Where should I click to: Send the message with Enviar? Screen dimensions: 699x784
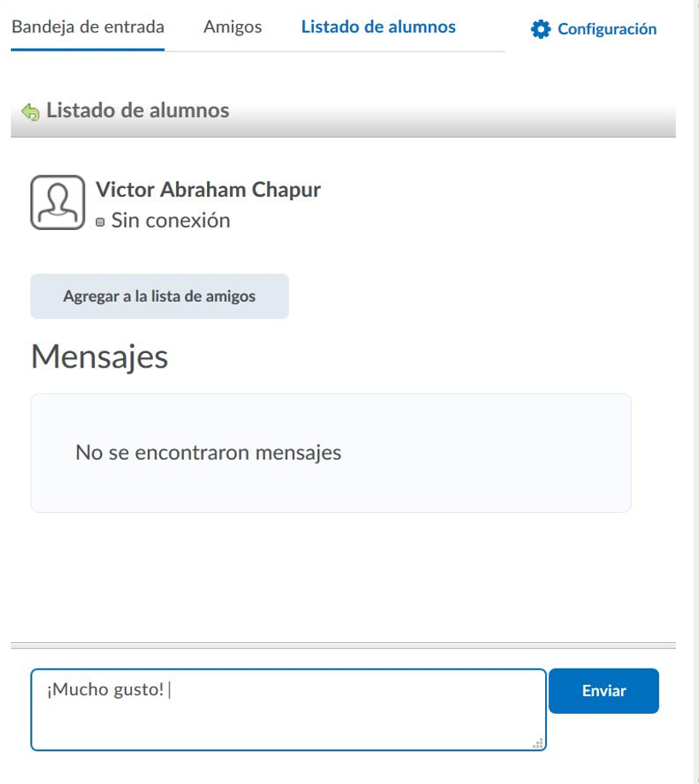click(603, 691)
